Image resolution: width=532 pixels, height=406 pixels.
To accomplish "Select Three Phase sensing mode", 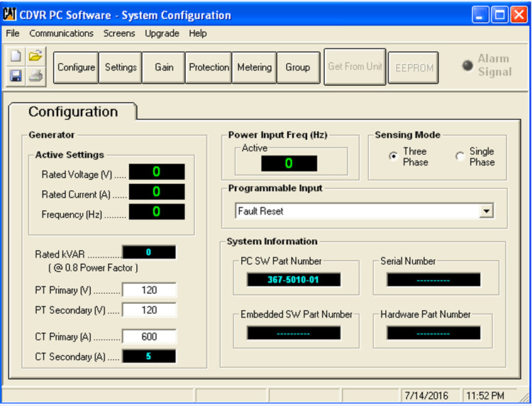I will 393,156.
